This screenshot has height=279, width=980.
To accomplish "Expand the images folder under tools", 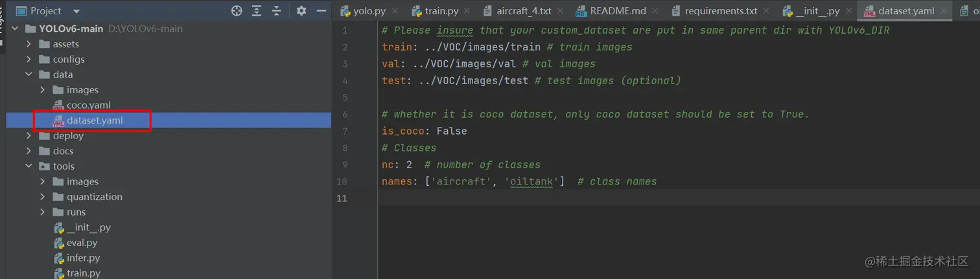I will 43,182.
